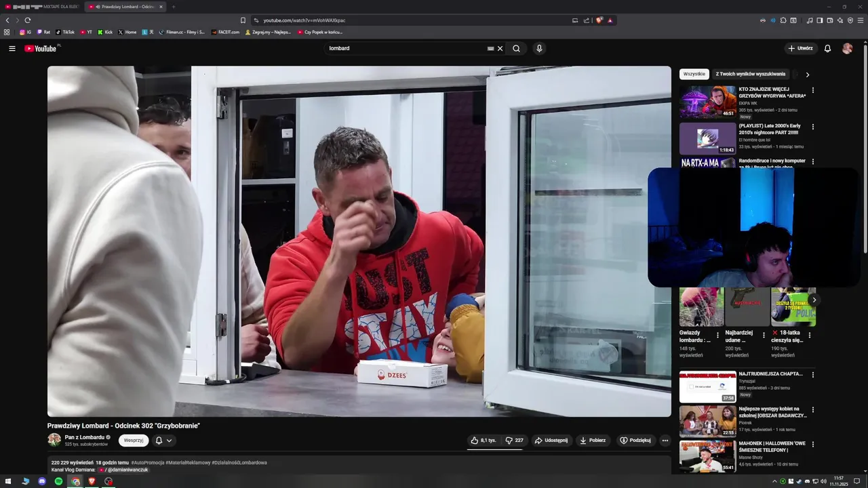Select the Wszystkie filter chip
The width and height of the screenshot is (868, 488).
694,74
